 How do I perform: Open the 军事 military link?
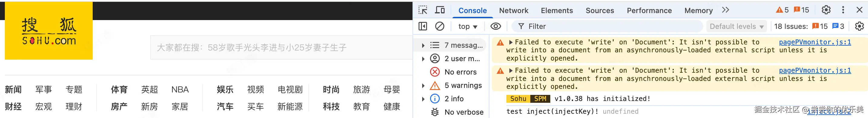tap(44, 90)
